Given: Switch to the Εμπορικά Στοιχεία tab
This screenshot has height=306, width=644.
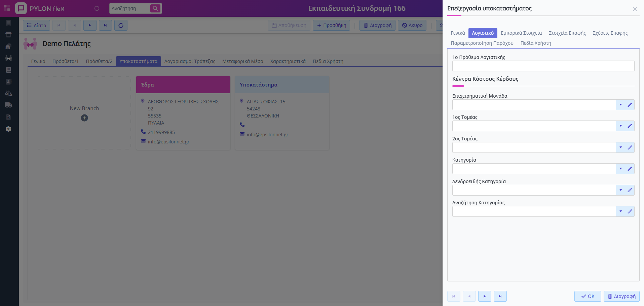Looking at the screenshot, I should tap(521, 33).
